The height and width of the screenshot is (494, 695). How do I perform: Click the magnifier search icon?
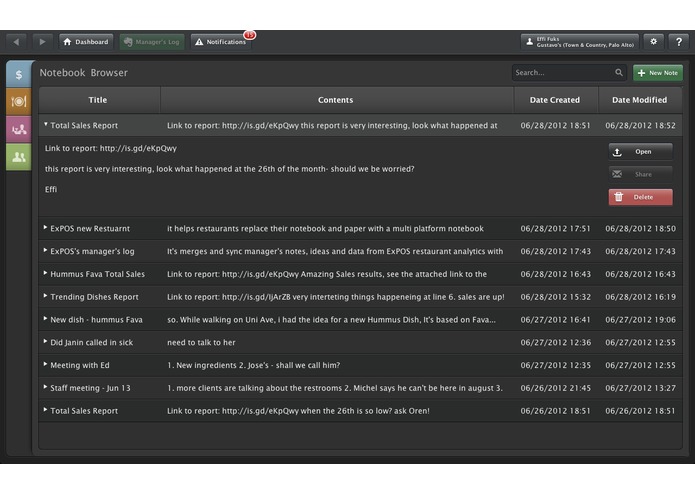pyautogui.click(x=619, y=72)
